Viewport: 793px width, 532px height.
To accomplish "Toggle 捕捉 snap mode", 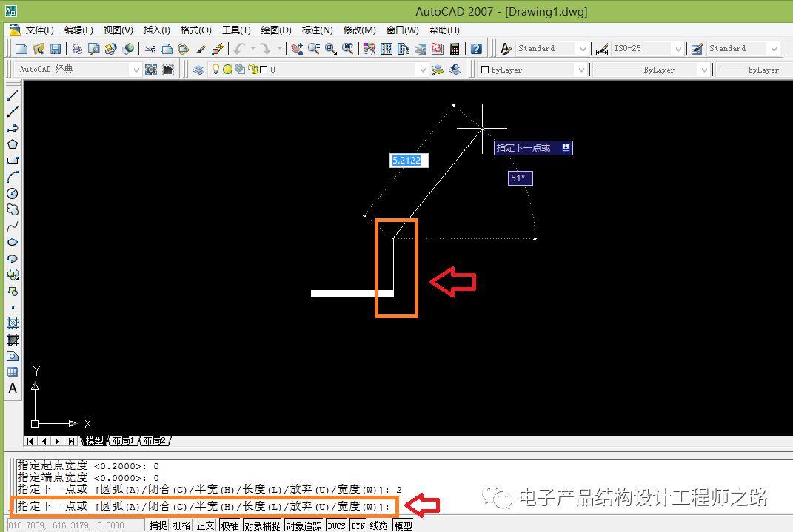I will coord(158,525).
